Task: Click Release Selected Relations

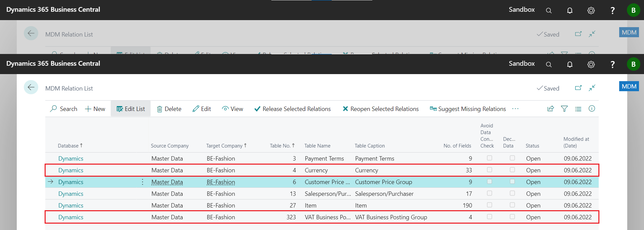Action: 292,109
